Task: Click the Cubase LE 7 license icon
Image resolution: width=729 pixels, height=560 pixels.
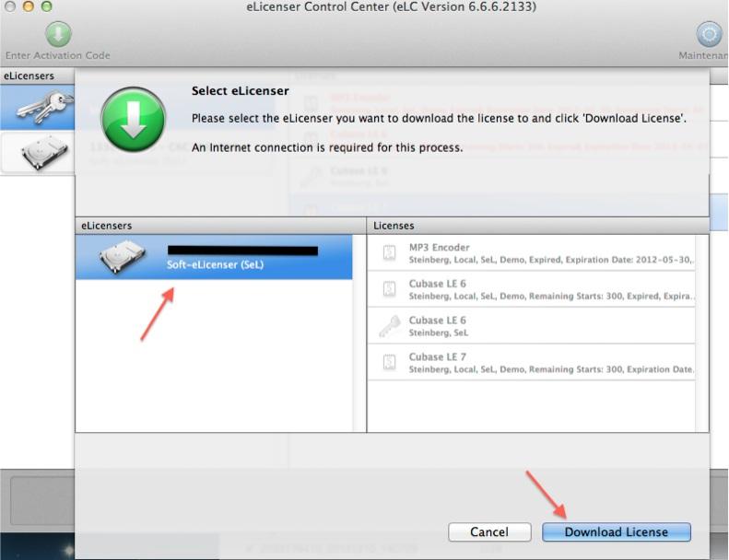Action: [x=389, y=363]
